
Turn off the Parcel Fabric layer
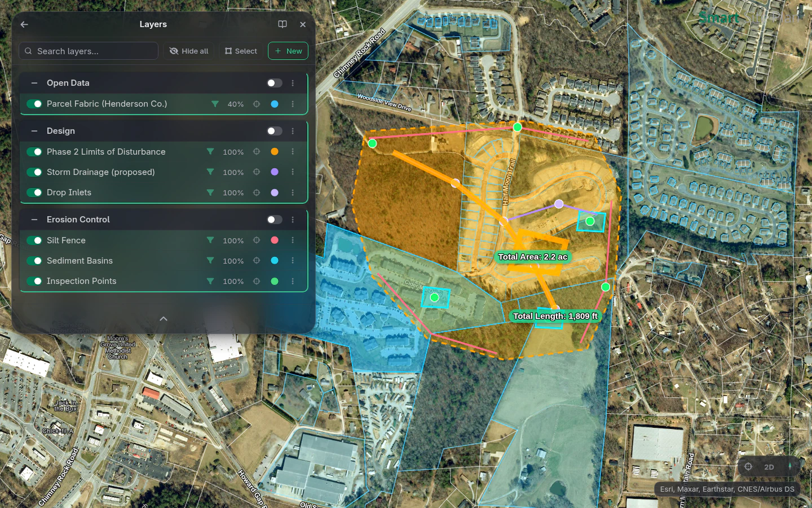coord(34,104)
